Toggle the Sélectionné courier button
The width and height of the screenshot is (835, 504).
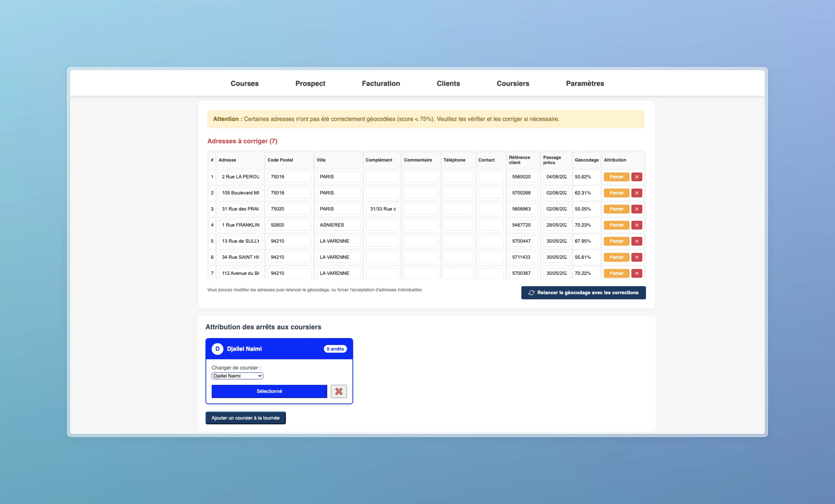tap(269, 391)
